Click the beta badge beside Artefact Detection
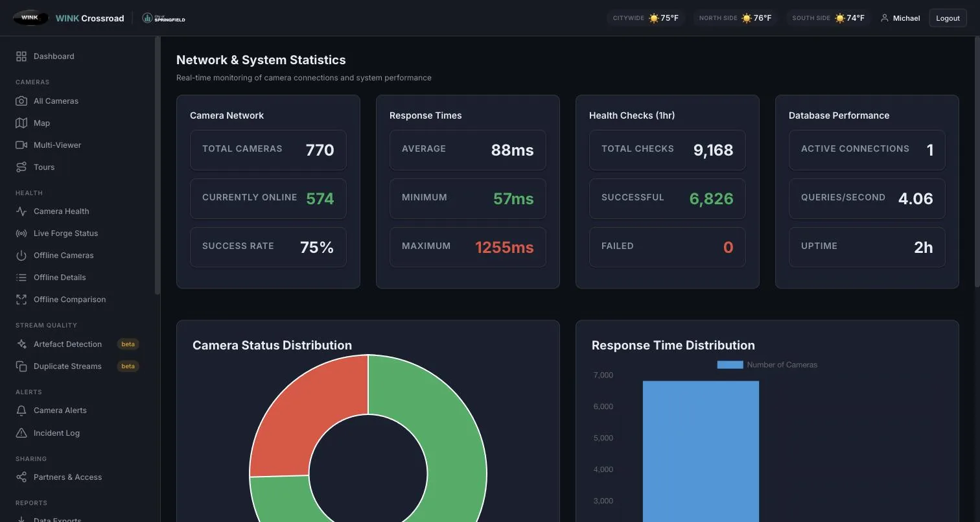 (x=128, y=344)
